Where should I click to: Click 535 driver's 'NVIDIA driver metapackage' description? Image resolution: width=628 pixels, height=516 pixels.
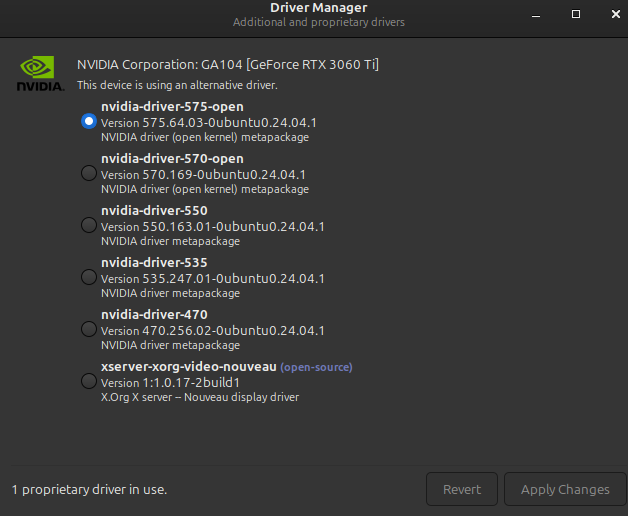171,293
